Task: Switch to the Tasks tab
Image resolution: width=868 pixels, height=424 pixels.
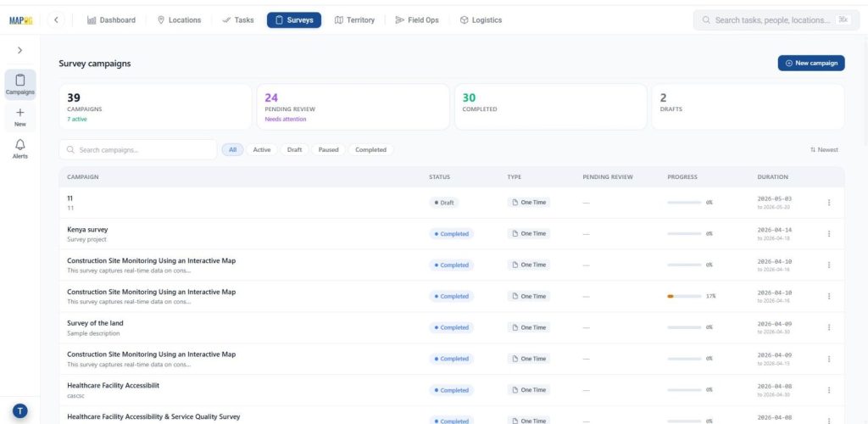Action: click(238, 20)
